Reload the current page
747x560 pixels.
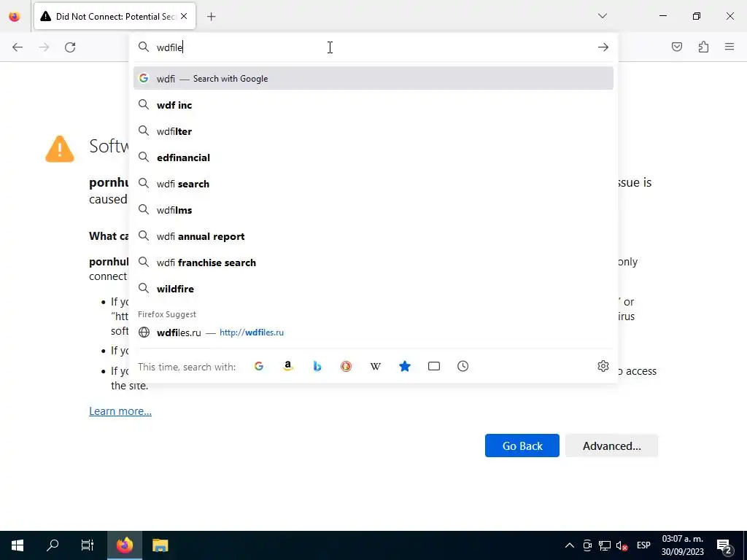(70, 47)
